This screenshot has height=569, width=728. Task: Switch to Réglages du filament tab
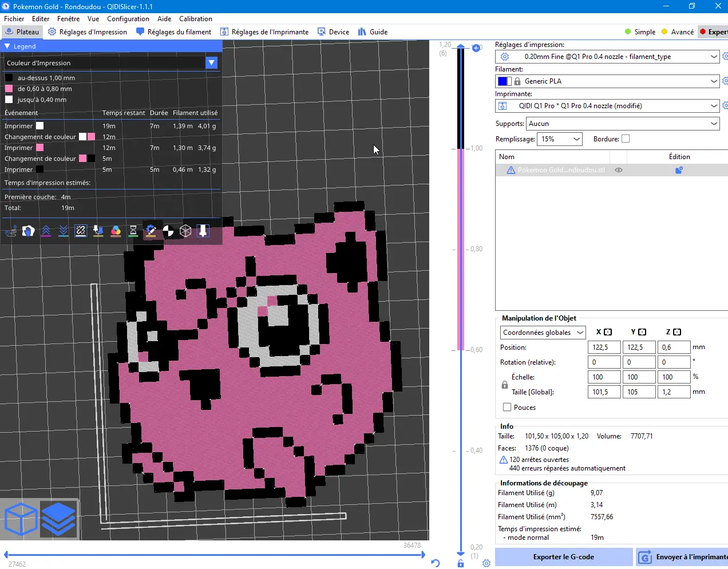click(x=173, y=32)
